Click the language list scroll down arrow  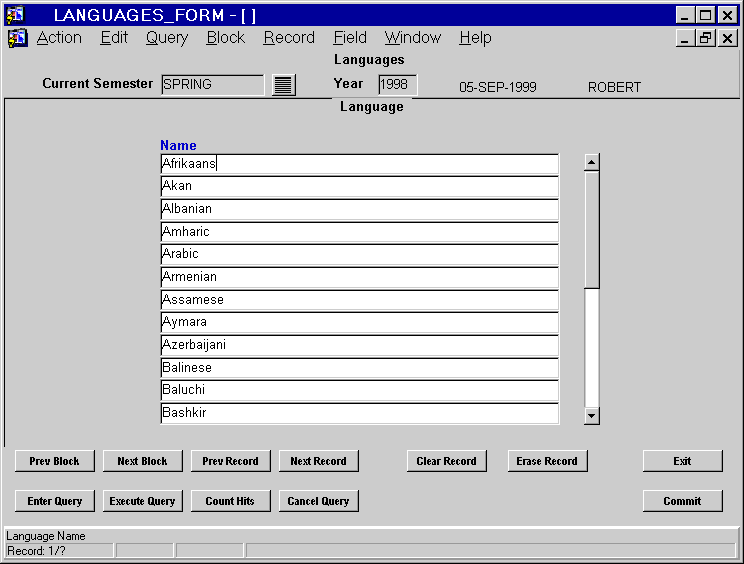(592, 416)
